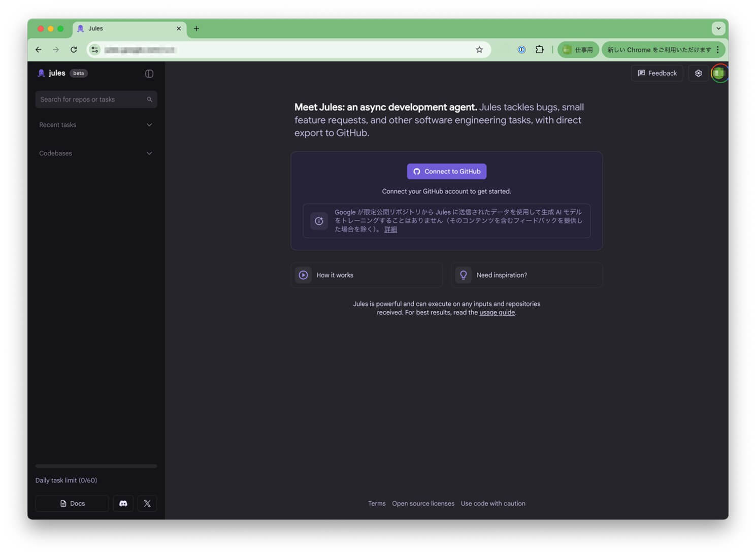
Task: Bookmark this page with the star icon
Action: tap(479, 50)
